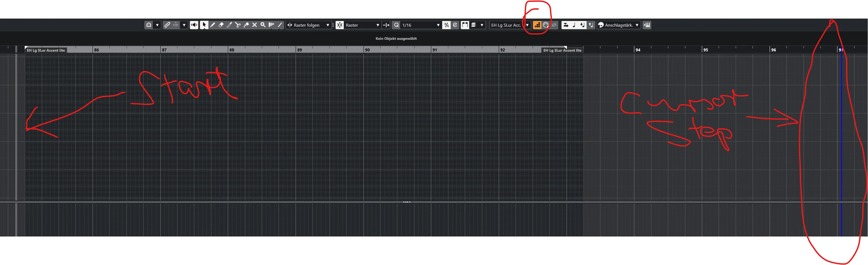Toggle MIDI input note icon
This screenshot has height=265, width=868.
coord(574,25)
